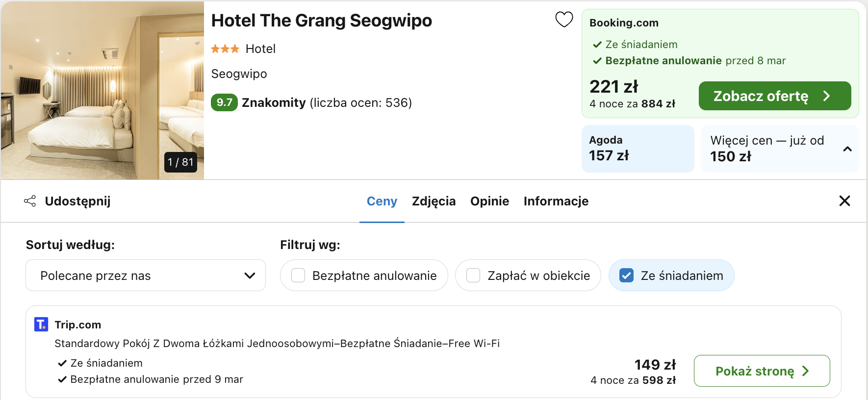Click the share icon beside Udostępnij

[30, 201]
